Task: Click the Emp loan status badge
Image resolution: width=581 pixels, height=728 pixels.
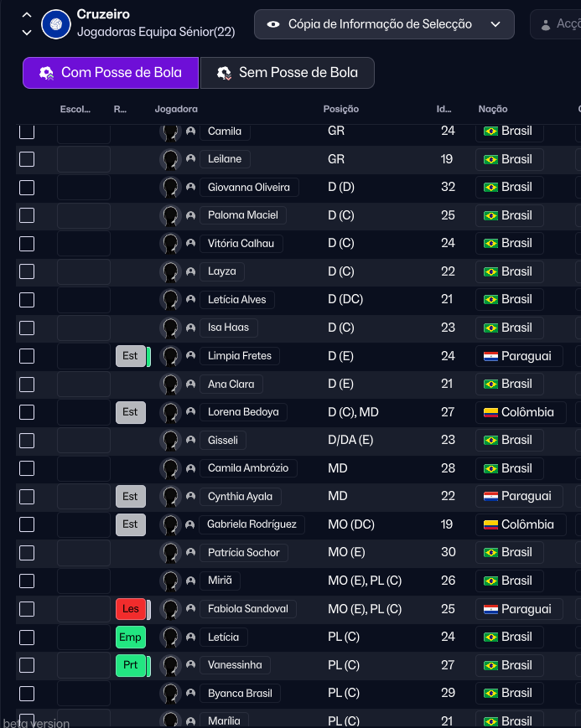Action: tap(130, 638)
